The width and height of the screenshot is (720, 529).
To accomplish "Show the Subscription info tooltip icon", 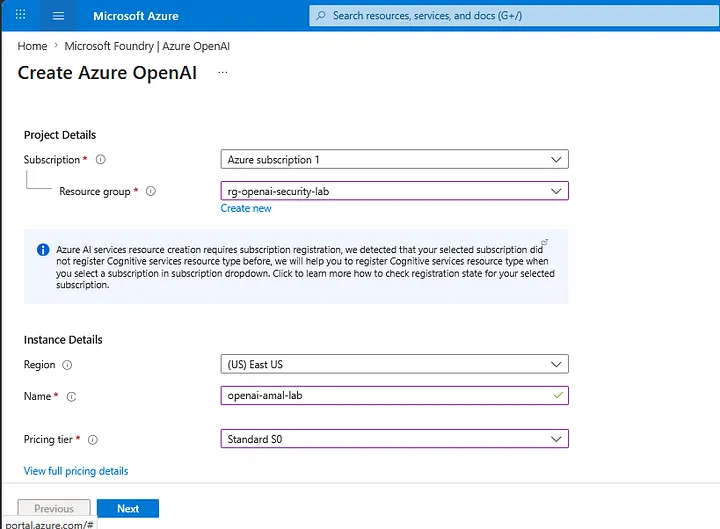I will 101,159.
